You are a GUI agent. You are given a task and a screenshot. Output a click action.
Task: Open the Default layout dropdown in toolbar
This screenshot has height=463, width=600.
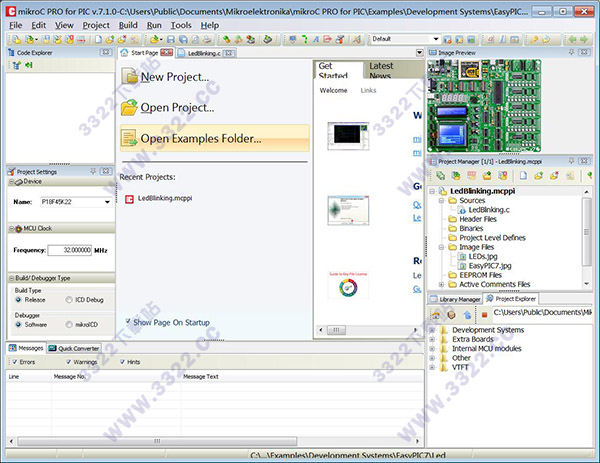pyautogui.click(x=436, y=39)
